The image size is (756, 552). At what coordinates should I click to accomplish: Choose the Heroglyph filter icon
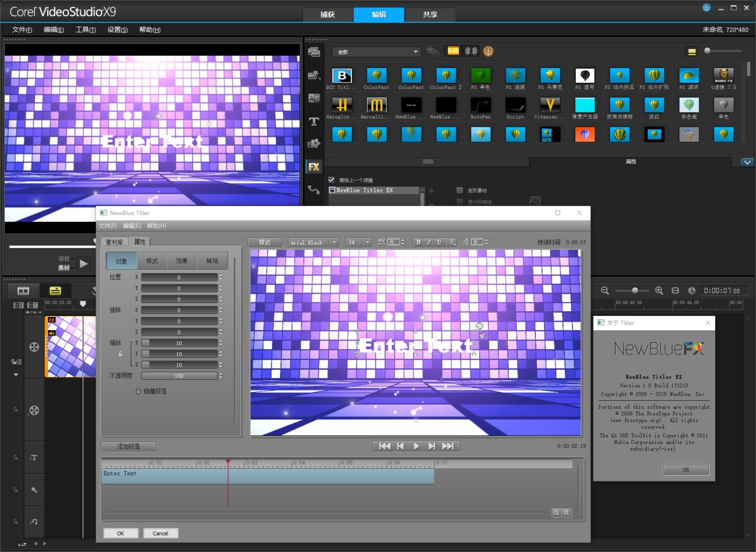(342, 105)
